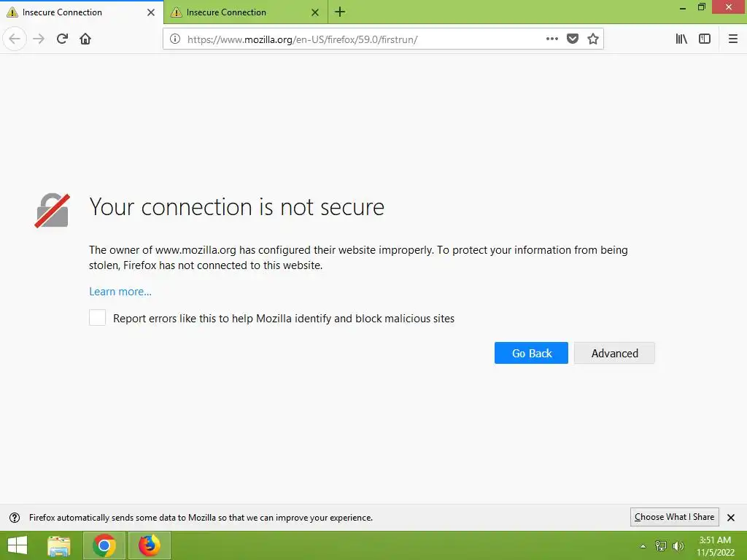Show hidden system tray icons
This screenshot has height=560, width=747.
[643, 546]
